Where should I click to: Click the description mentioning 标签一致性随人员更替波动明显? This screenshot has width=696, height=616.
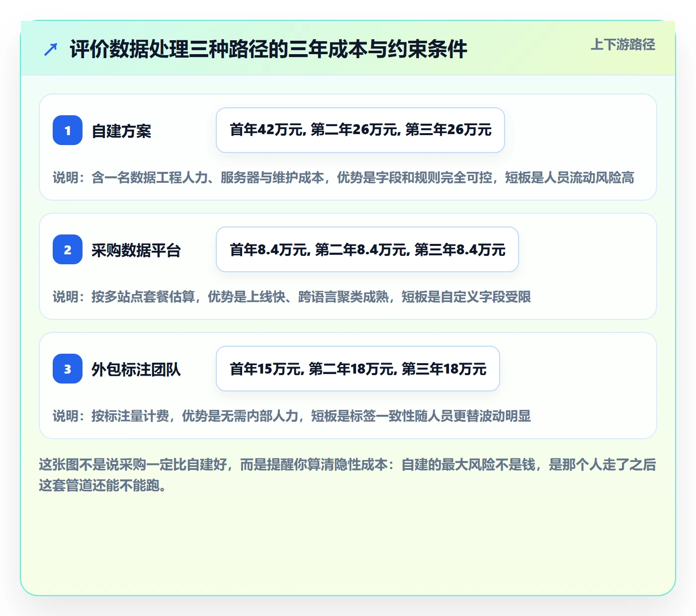pos(292,416)
